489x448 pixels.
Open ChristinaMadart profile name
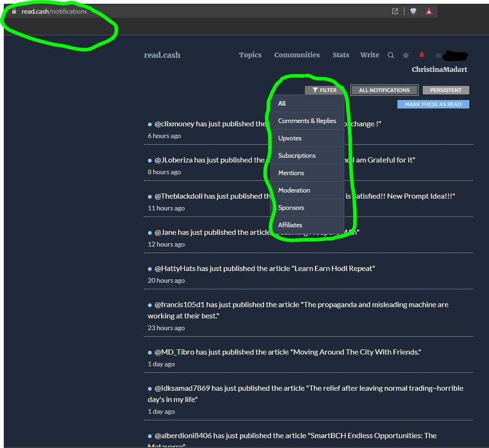tap(439, 69)
